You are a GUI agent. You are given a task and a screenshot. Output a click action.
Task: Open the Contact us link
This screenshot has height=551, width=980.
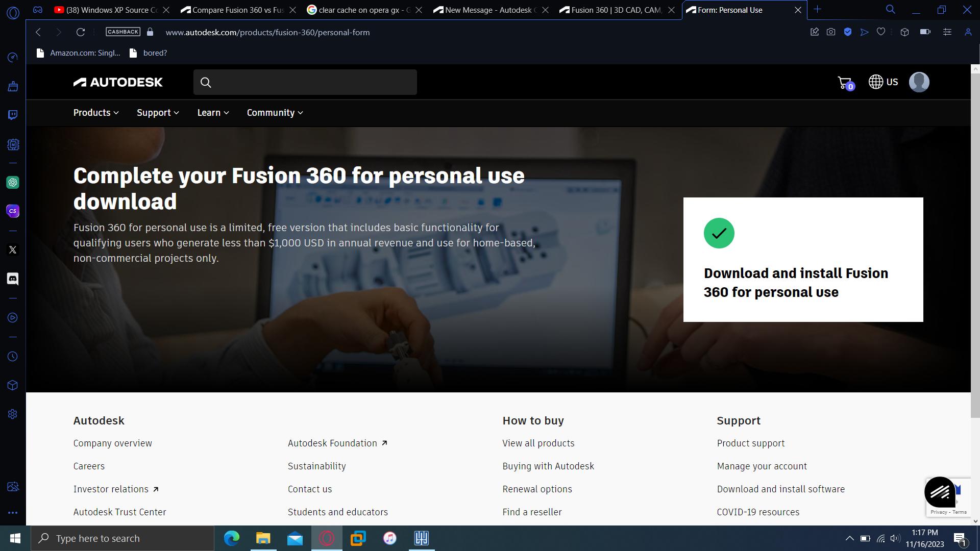click(310, 489)
